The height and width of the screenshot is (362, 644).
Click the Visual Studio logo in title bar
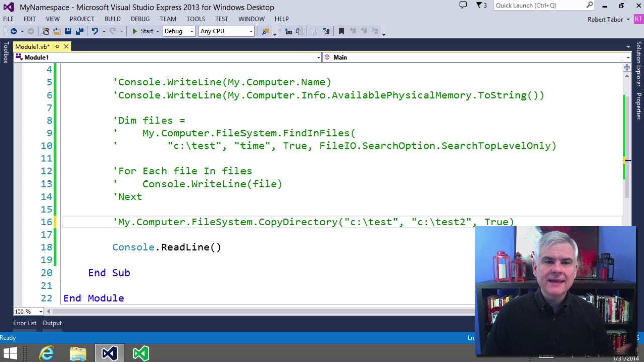(x=9, y=7)
